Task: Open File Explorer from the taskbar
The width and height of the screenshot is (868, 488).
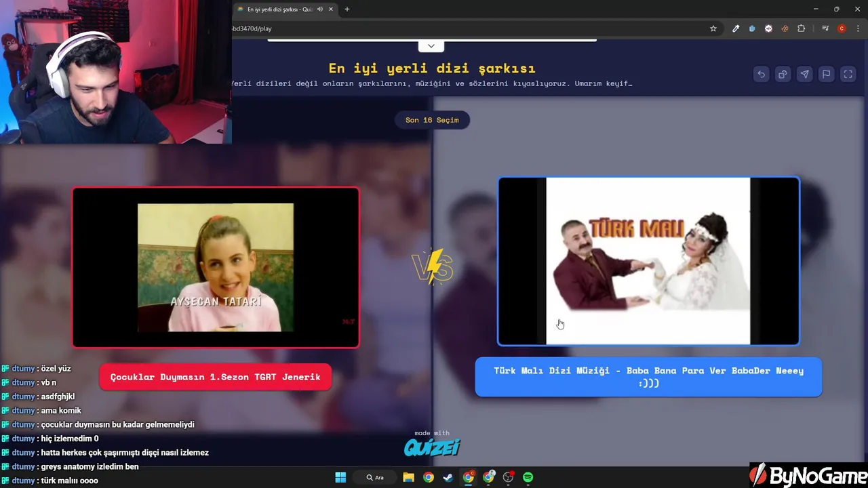Action: coord(408,477)
